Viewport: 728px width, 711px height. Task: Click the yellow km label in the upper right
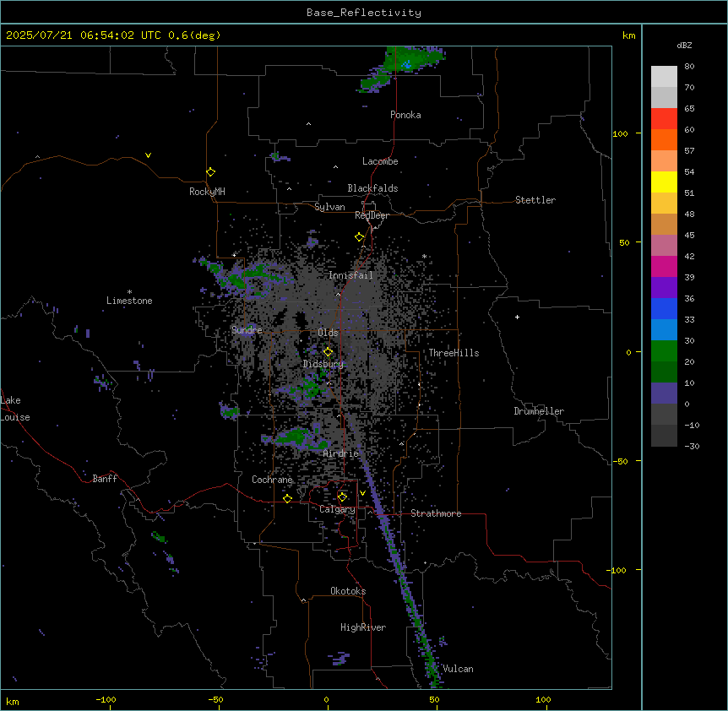click(x=629, y=35)
